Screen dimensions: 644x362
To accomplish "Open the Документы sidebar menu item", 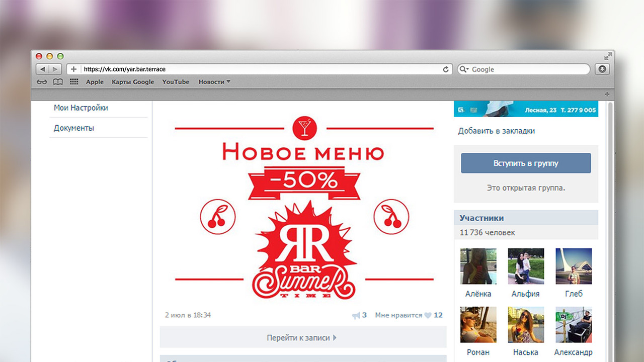I will tap(74, 128).
